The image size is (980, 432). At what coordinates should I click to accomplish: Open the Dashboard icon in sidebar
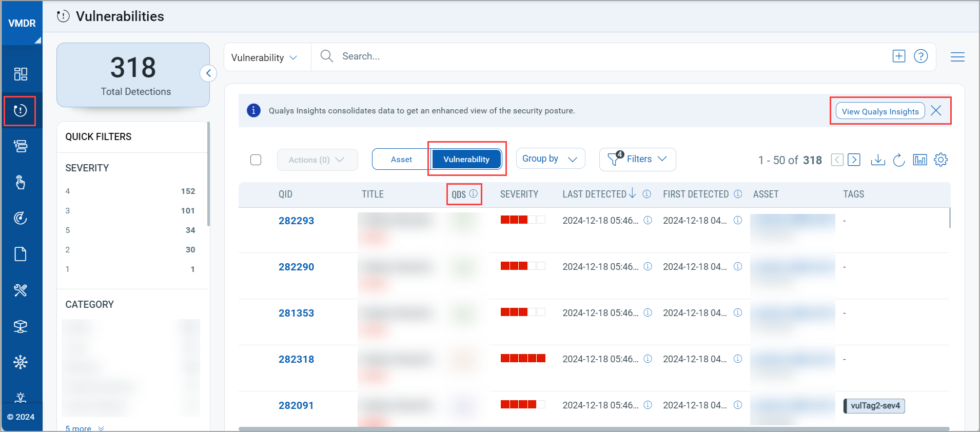coord(21,74)
